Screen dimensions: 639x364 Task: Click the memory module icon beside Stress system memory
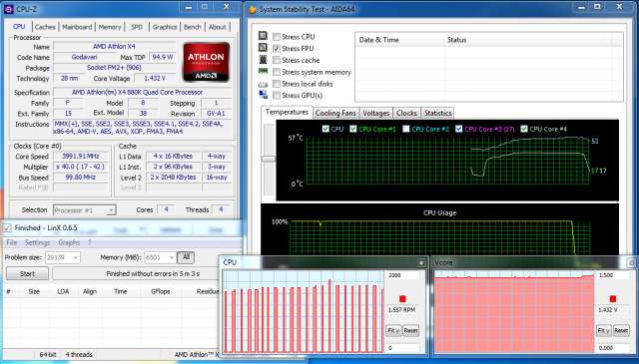click(x=264, y=71)
